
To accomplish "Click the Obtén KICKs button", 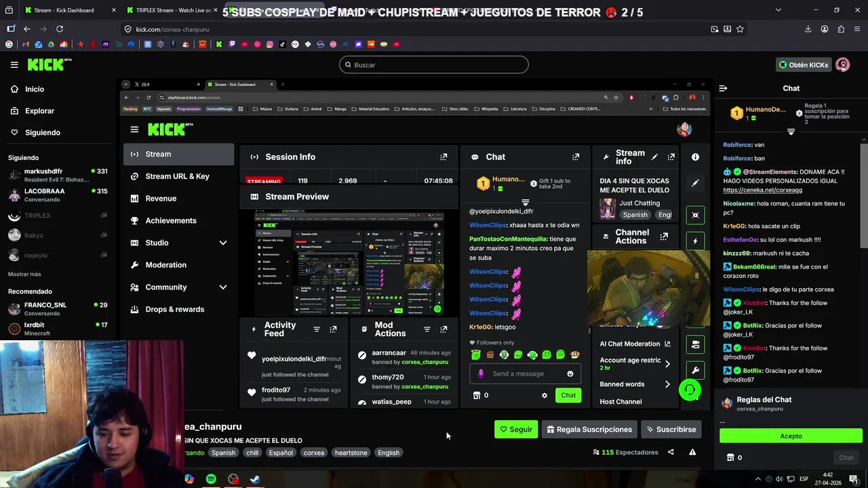I will point(804,64).
